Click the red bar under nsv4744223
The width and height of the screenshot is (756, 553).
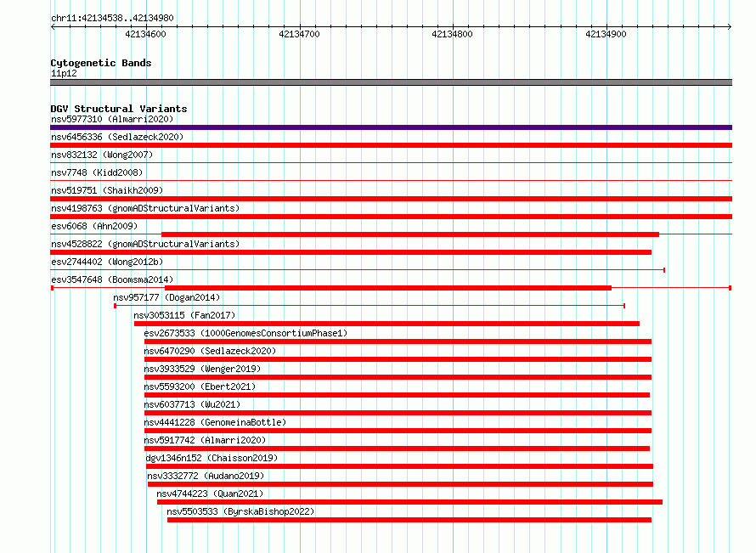pyautogui.click(x=409, y=502)
